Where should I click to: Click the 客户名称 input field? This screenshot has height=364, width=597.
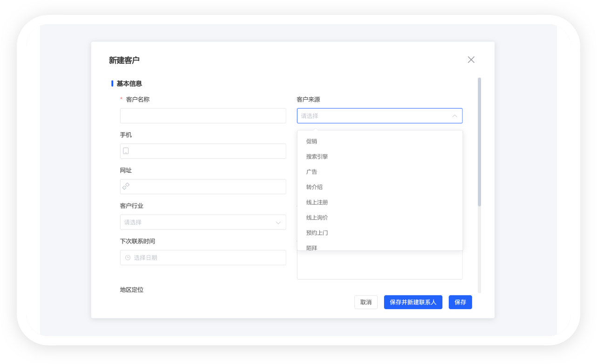point(203,116)
